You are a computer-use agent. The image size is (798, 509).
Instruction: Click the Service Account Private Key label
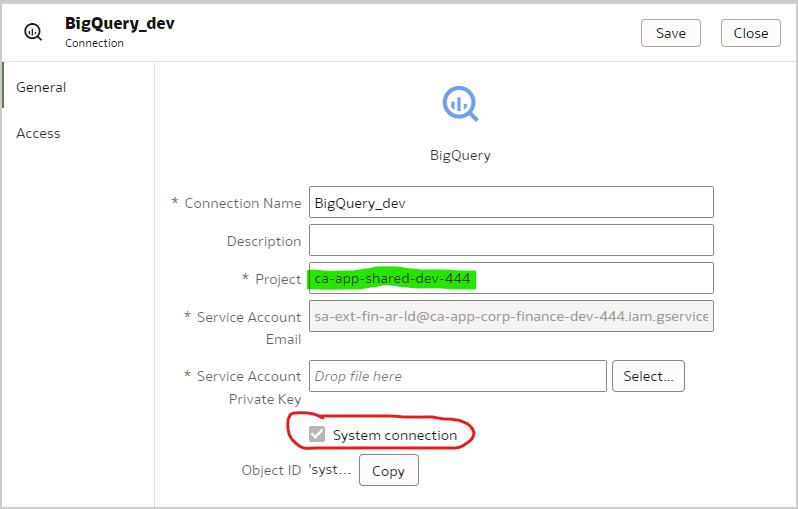click(249, 387)
